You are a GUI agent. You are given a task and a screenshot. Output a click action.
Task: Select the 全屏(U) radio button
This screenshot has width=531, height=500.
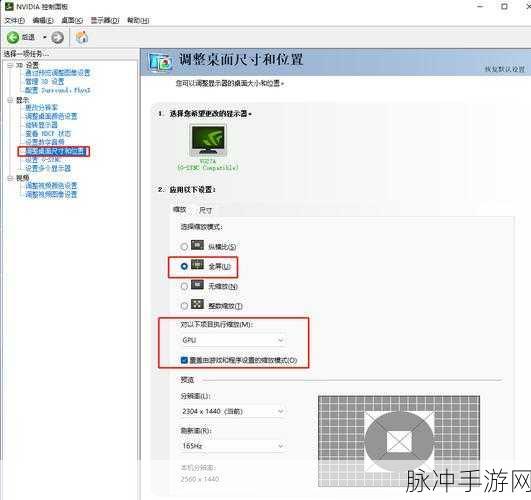click(x=184, y=266)
